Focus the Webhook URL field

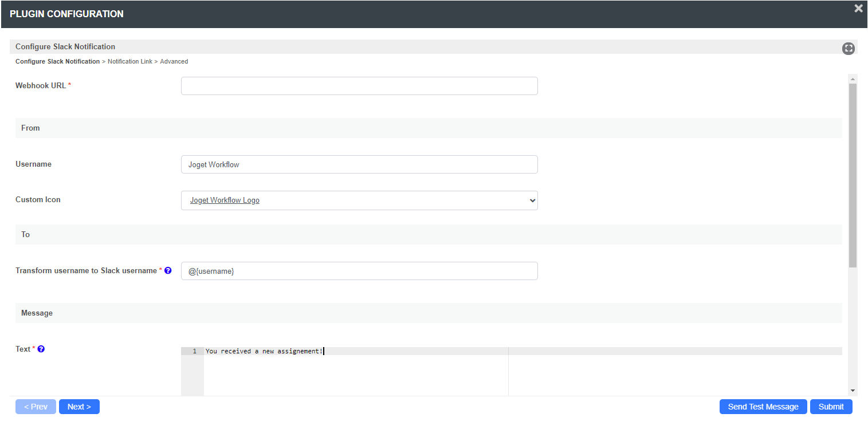coord(359,86)
